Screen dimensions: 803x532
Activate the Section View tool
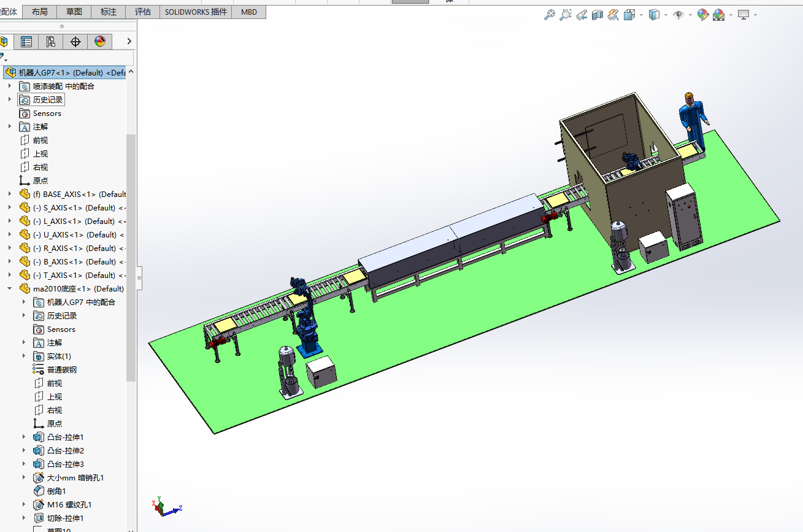click(x=597, y=15)
